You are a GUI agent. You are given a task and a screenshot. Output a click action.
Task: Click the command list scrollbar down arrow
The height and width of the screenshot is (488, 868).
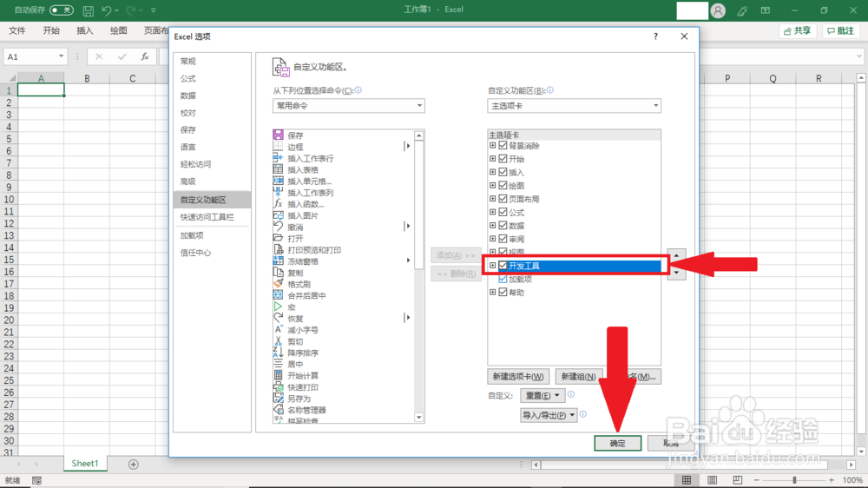pyautogui.click(x=419, y=418)
